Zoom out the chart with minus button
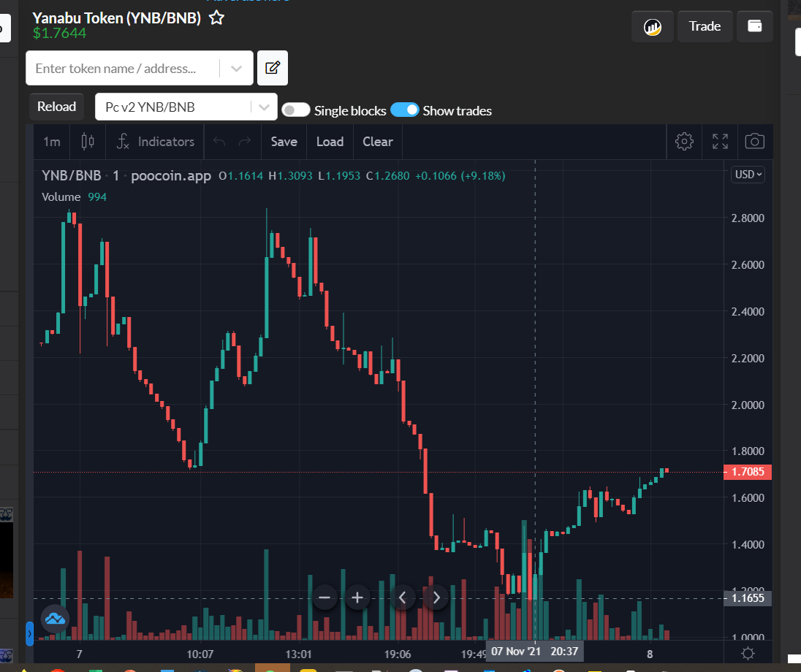Image resolution: width=801 pixels, height=672 pixels. click(x=324, y=597)
